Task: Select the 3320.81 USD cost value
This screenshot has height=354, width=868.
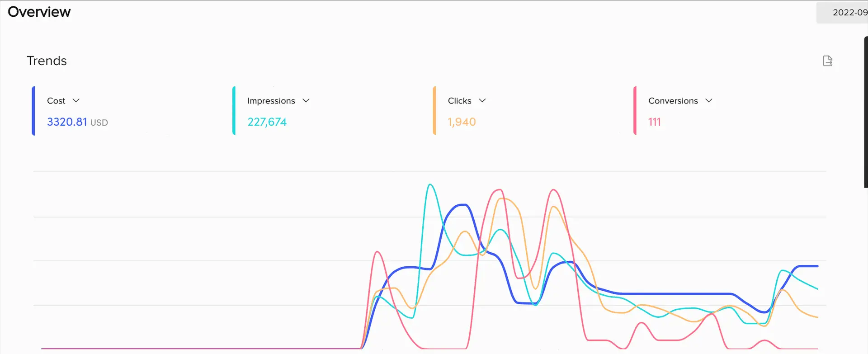Action: pyautogui.click(x=77, y=122)
